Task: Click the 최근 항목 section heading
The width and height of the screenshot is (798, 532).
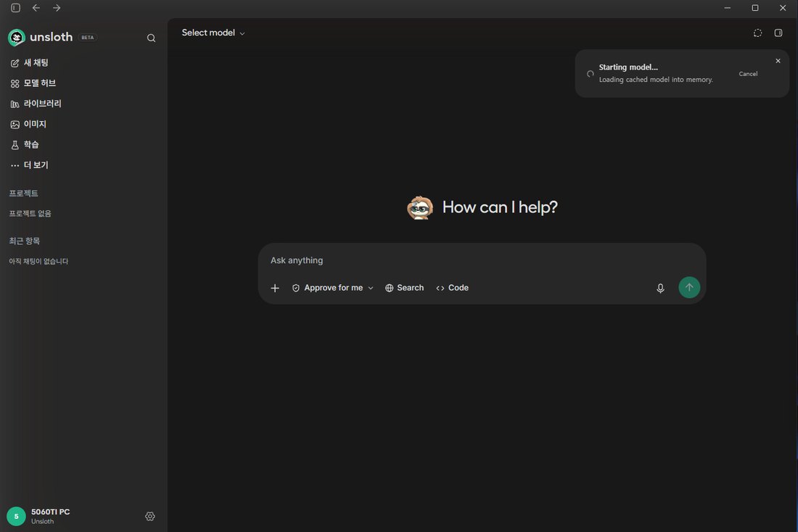Action: [25, 241]
